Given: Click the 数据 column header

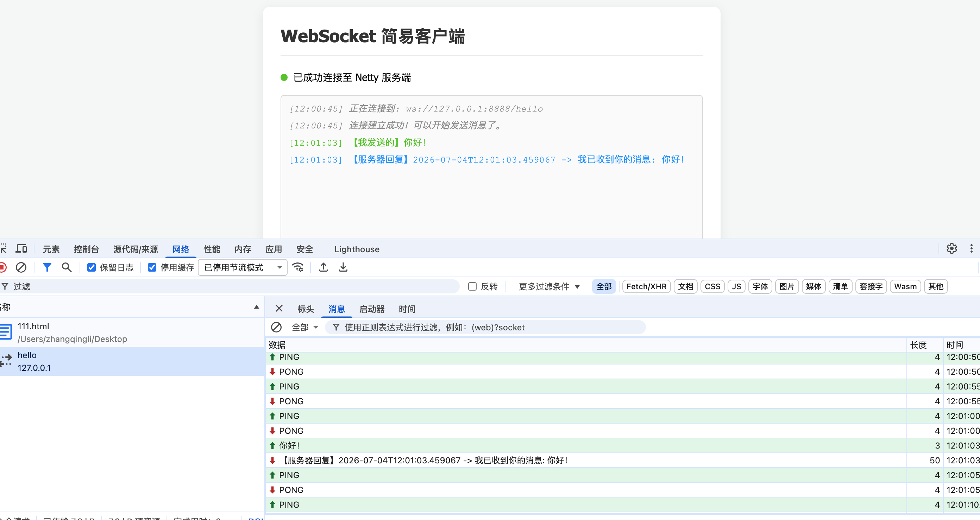Looking at the screenshot, I should click(x=586, y=345).
